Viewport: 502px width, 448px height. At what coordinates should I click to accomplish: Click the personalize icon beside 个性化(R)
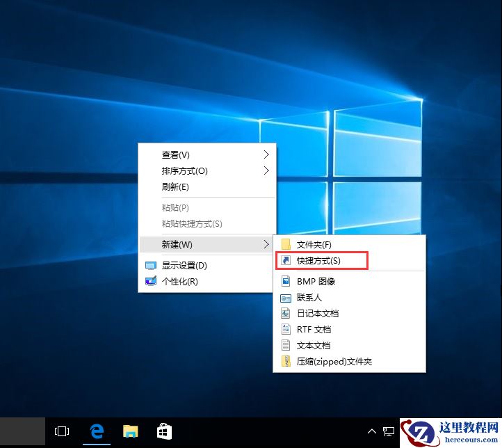click(151, 281)
